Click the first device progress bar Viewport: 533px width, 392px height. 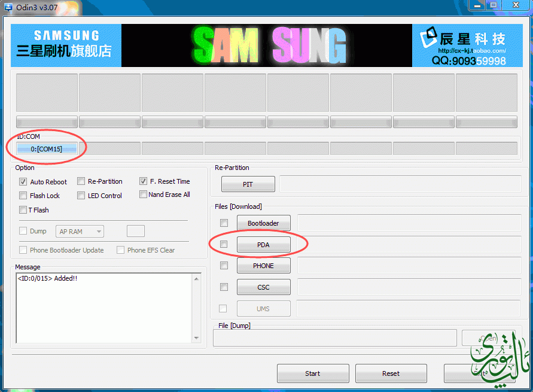[x=47, y=121]
